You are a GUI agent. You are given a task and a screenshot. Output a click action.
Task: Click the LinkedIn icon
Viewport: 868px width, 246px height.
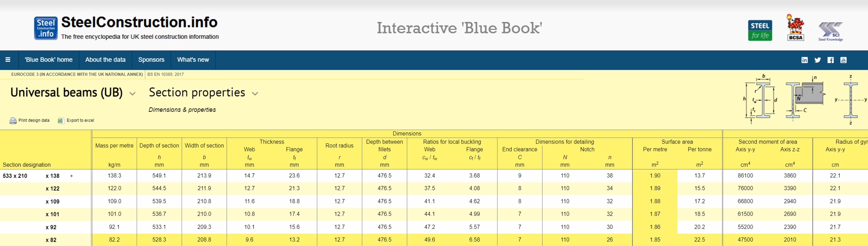(805, 60)
